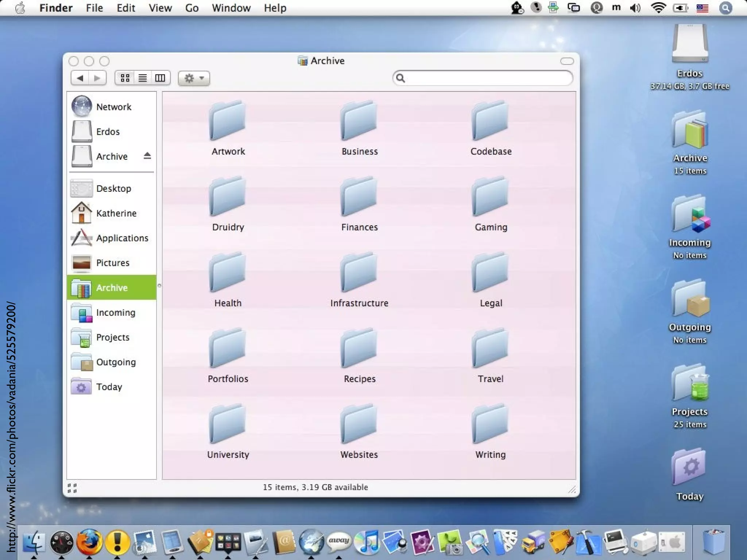Grab the sidebar divider handle
This screenshot has width=747, height=560.
(x=159, y=285)
